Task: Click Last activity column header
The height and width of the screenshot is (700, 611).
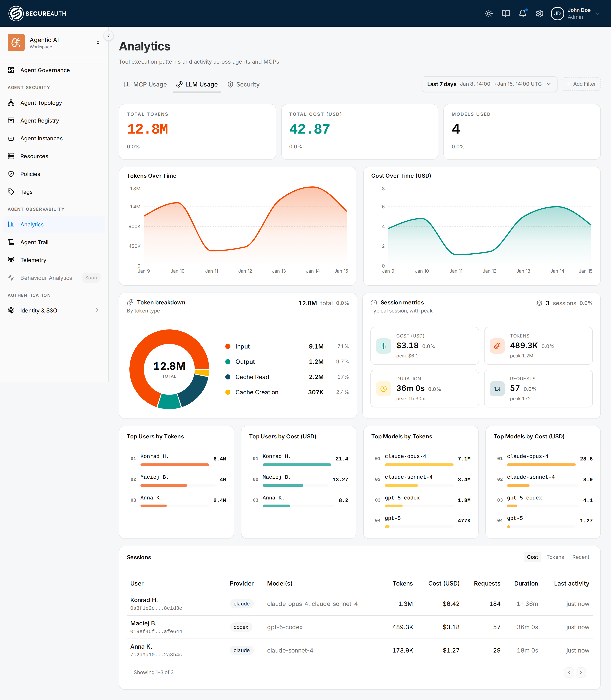Action: [572, 583]
